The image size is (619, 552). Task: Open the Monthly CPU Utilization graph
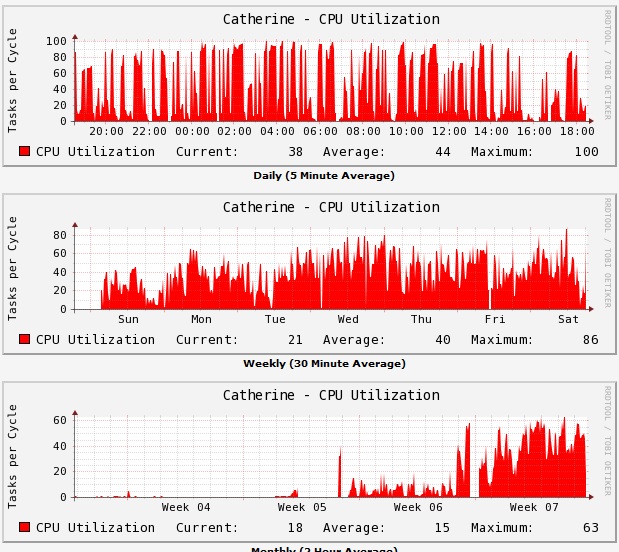[309, 462]
